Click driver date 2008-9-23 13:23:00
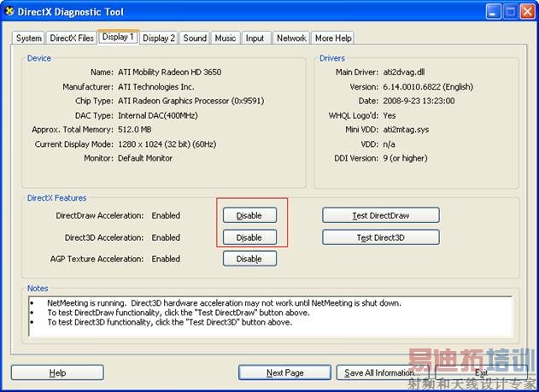 point(419,101)
